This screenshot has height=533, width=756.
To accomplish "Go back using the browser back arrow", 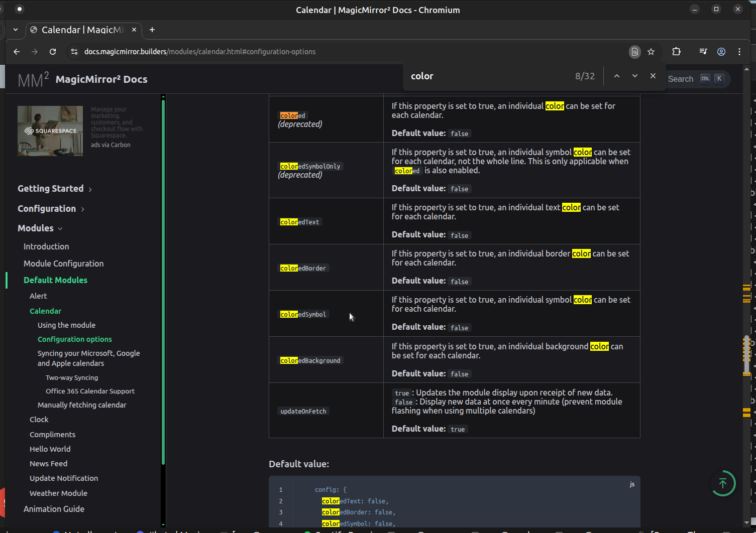I will (x=17, y=52).
